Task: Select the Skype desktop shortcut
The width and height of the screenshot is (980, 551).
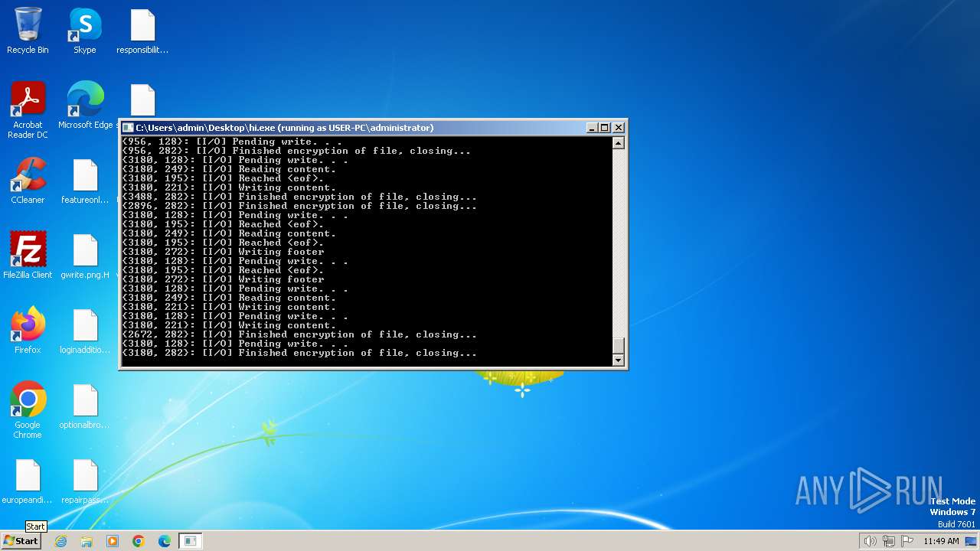Action: 85,31
